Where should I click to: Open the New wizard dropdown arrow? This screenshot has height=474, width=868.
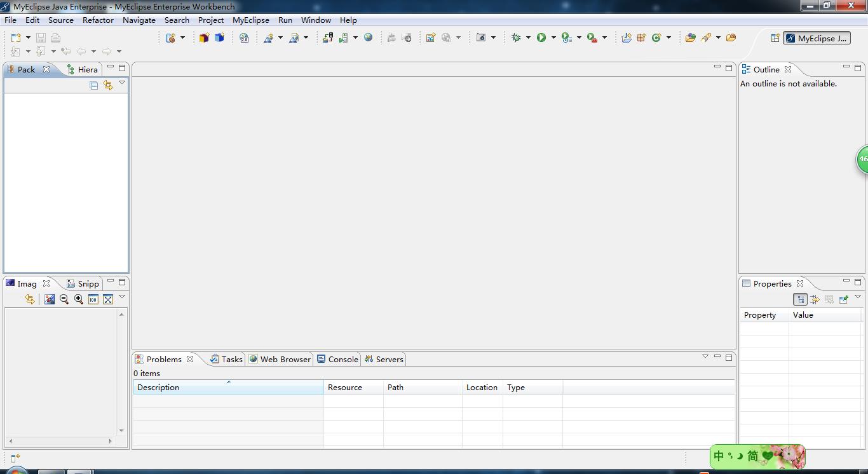(x=28, y=38)
